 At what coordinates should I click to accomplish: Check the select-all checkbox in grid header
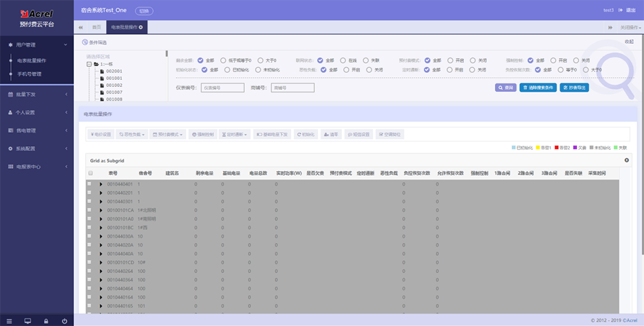click(91, 173)
